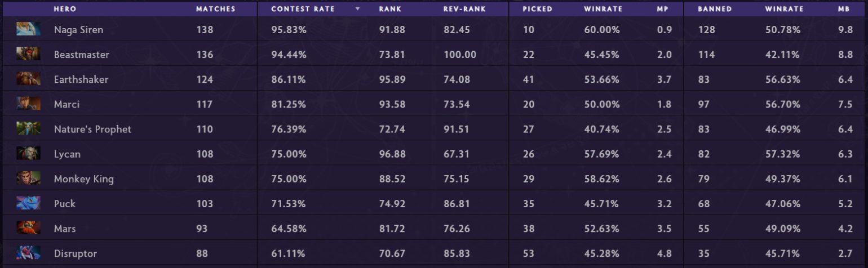Click the Earthshaker hero portrait icon

coord(28,79)
